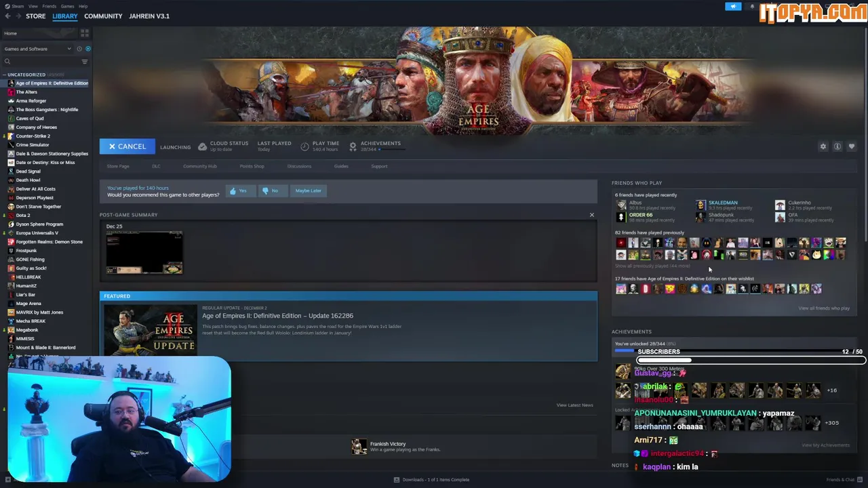Open the View menu
868x488 pixels.
(33, 6)
